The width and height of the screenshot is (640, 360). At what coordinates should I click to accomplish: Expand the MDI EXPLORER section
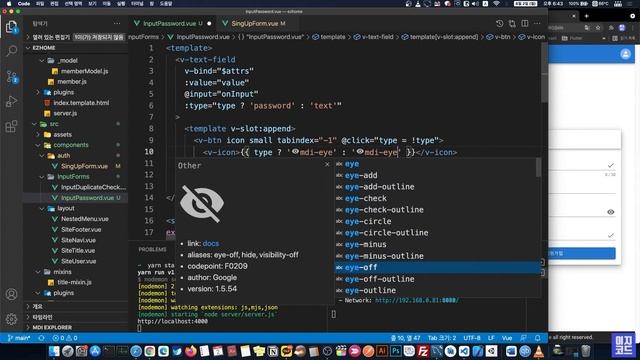coord(52,327)
